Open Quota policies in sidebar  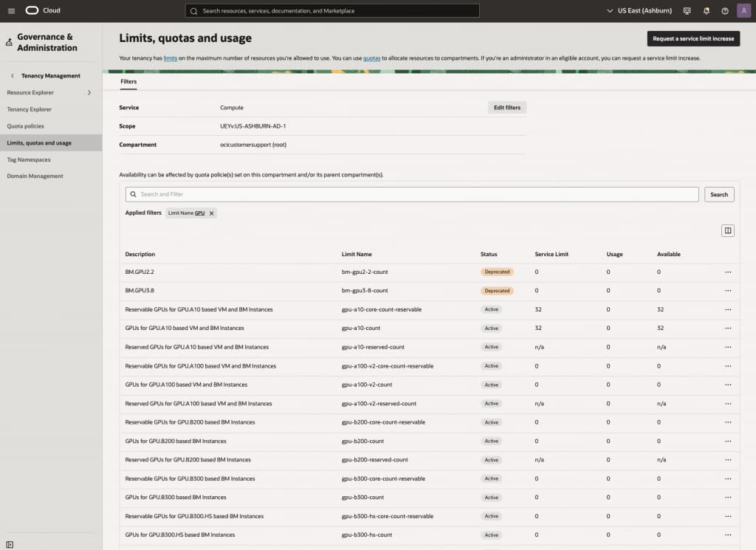(25, 126)
